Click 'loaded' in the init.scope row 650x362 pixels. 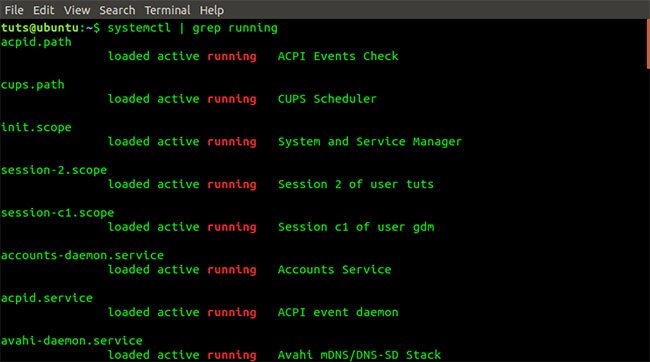129,142
